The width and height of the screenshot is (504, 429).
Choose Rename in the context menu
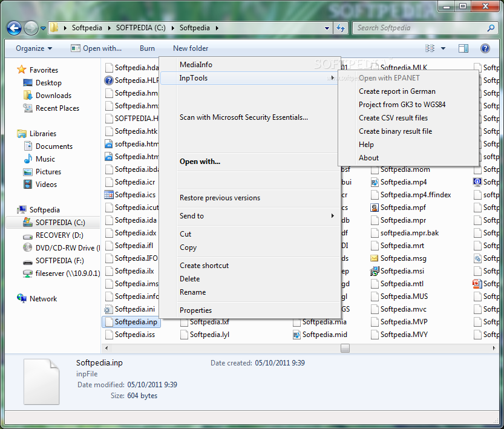[249, 292]
